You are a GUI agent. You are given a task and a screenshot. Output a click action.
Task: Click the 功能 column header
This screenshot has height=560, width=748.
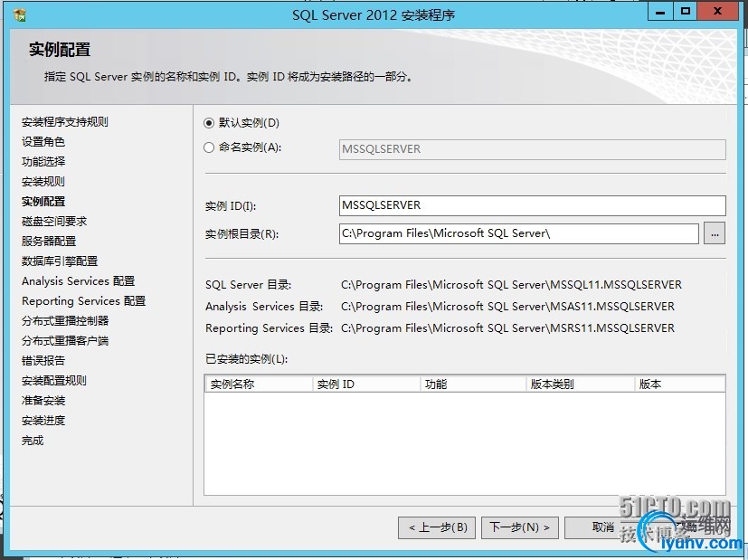click(473, 384)
